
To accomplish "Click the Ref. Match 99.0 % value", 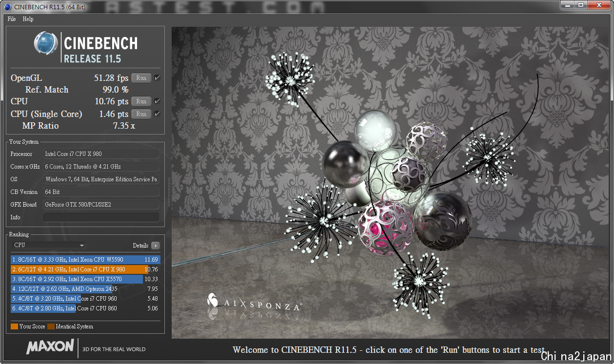I will (x=116, y=90).
